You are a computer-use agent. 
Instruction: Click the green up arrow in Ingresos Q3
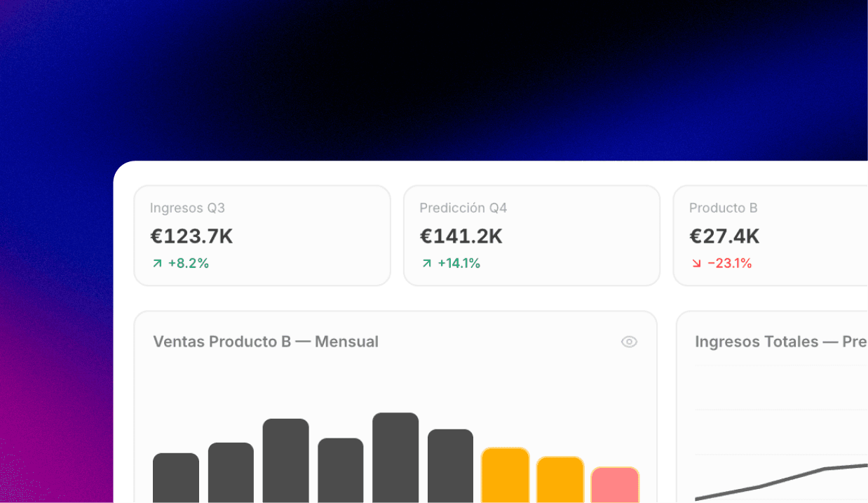157,264
